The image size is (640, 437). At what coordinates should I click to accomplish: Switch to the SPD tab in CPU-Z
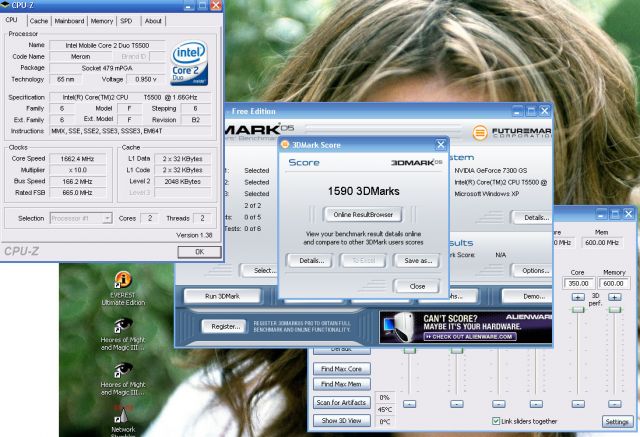tap(126, 21)
